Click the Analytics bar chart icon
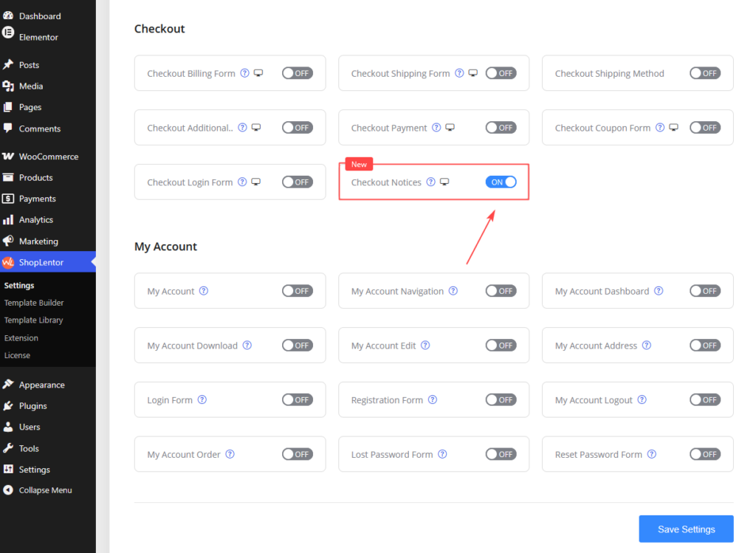Screen dimensions: 756x553 coord(8,220)
